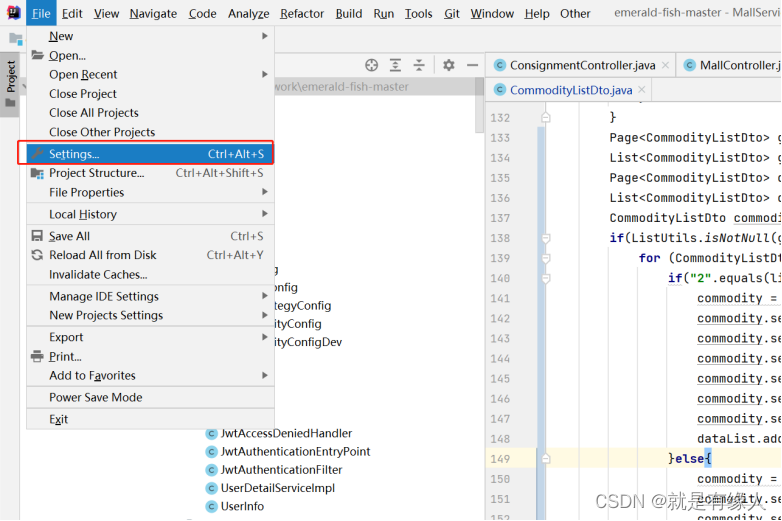The width and height of the screenshot is (782, 521).
Task: Expand the File Properties submenu
Action: coord(150,192)
